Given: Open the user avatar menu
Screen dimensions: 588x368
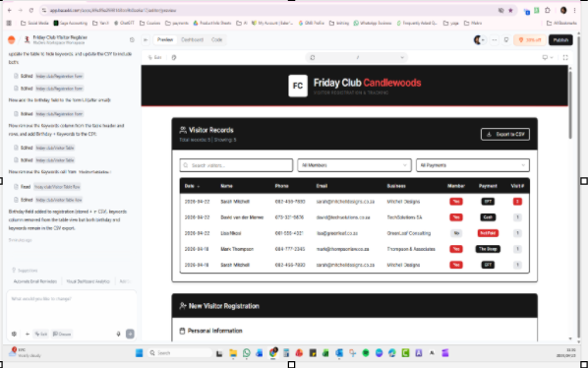Looking at the screenshot, I should tap(479, 39).
